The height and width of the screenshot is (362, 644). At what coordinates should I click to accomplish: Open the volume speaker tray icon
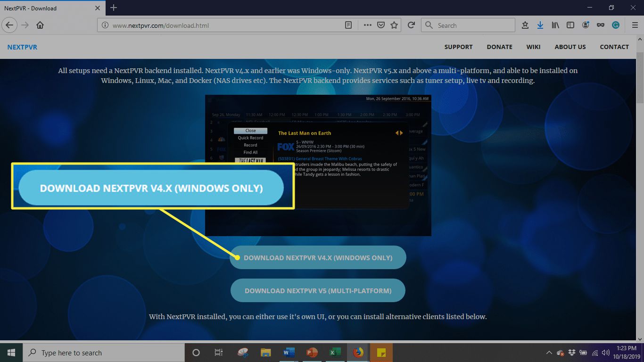coord(606,353)
